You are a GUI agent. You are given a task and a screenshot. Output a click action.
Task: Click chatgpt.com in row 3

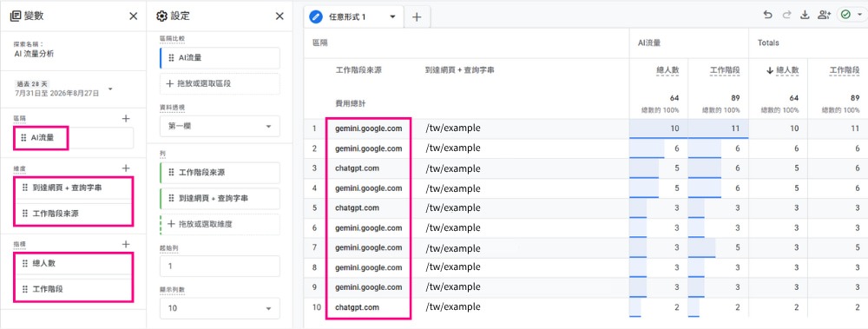tap(357, 168)
